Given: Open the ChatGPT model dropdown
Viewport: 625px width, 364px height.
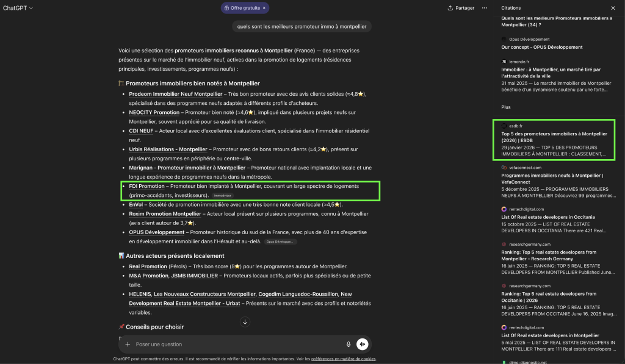Looking at the screenshot, I should point(18,8).
